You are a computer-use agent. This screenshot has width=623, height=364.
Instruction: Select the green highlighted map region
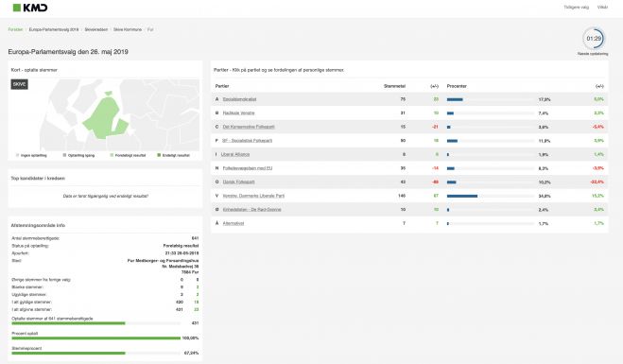[103, 117]
